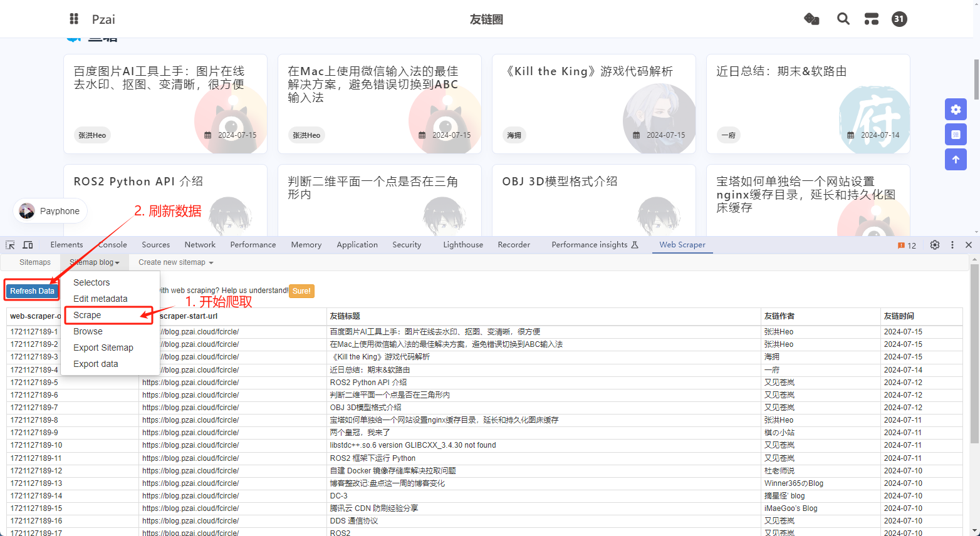This screenshot has width=980, height=536.
Task: Open the Kill the King article card
Action: click(594, 104)
